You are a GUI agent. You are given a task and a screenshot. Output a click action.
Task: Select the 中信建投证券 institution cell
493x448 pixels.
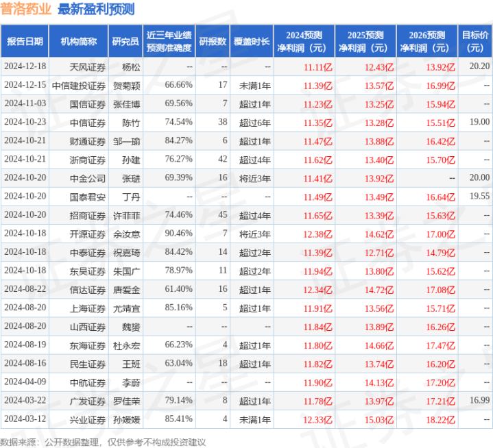[x=79, y=86]
